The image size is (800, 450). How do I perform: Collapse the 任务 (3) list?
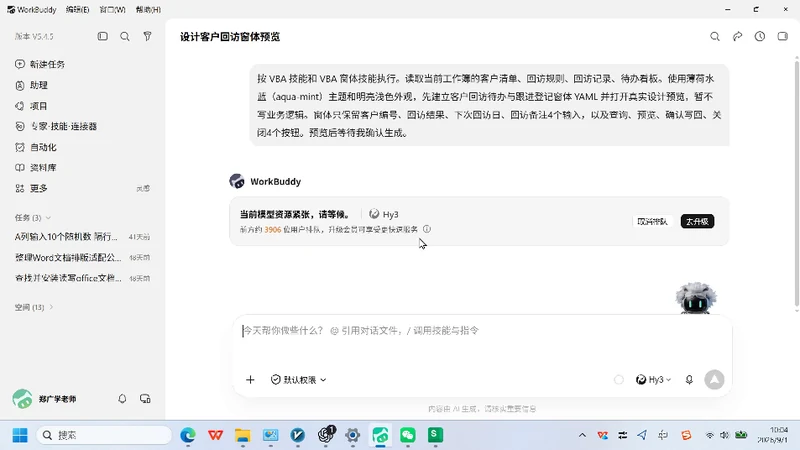click(x=33, y=218)
